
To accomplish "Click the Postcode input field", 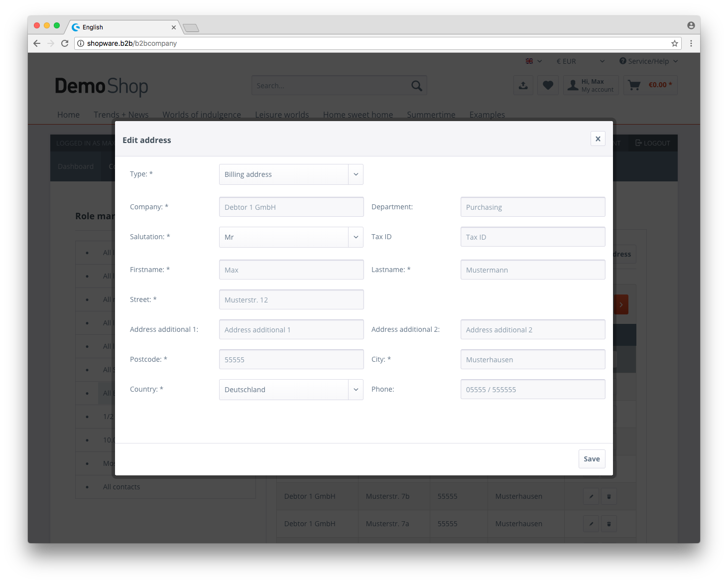I will tap(291, 360).
